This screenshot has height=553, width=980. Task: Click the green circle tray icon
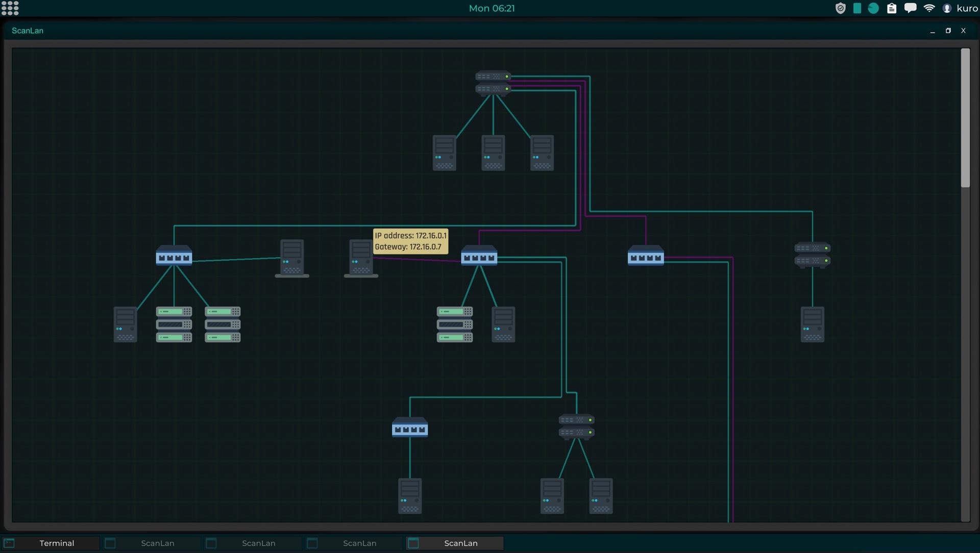[x=873, y=8]
